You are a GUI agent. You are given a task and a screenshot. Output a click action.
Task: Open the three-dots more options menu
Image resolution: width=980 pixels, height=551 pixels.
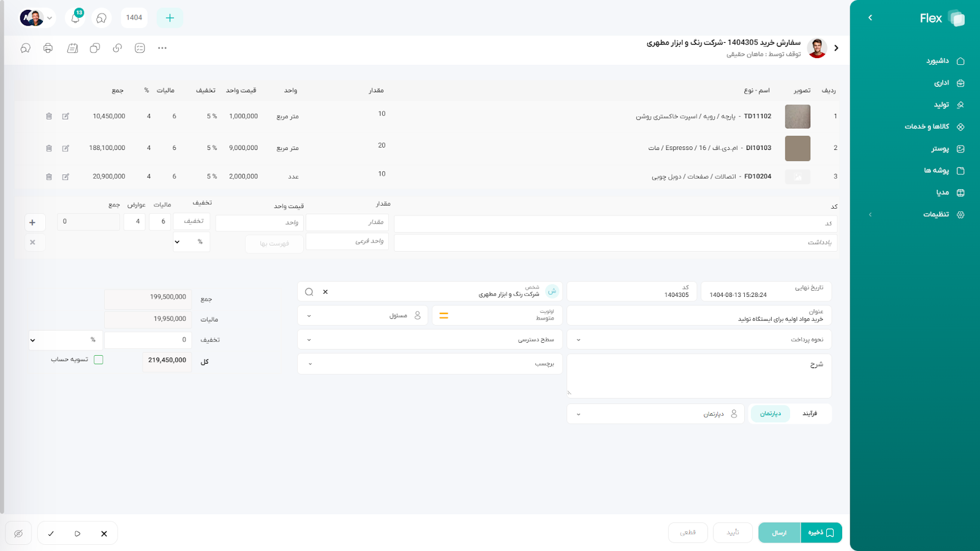(x=162, y=48)
